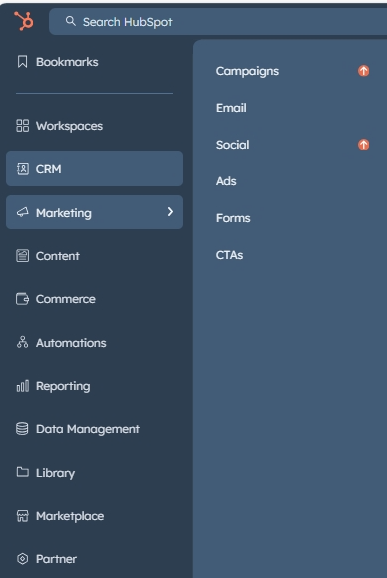Open Forms in Marketing submenu

(233, 218)
